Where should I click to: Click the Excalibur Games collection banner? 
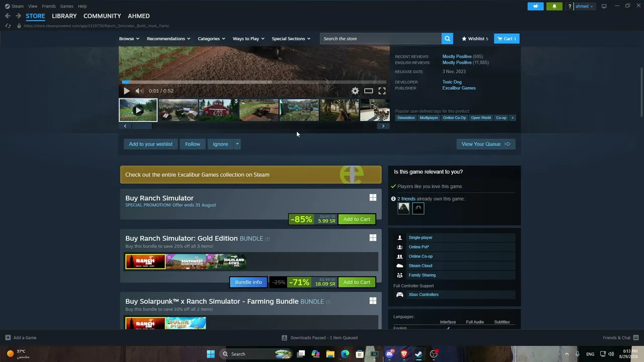(x=251, y=175)
